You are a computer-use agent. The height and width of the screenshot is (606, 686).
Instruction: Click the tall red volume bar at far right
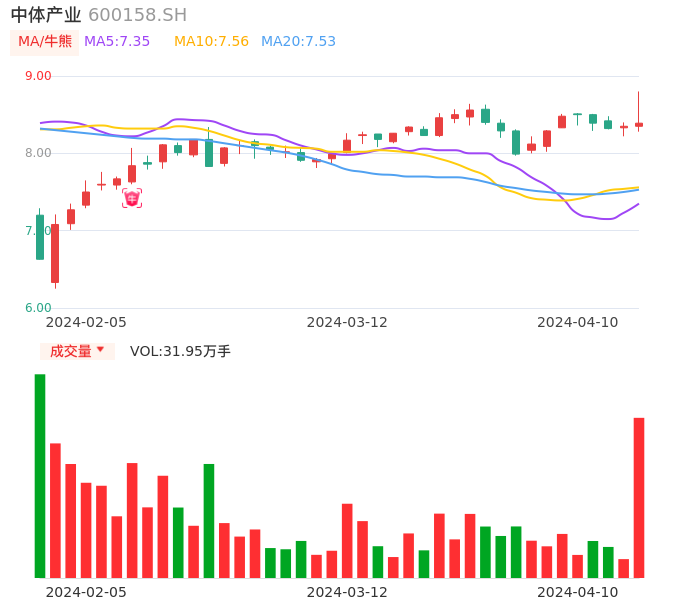[639, 497]
